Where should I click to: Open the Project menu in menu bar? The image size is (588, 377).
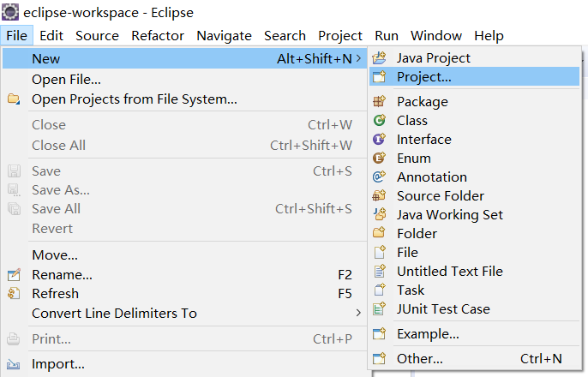coord(340,36)
